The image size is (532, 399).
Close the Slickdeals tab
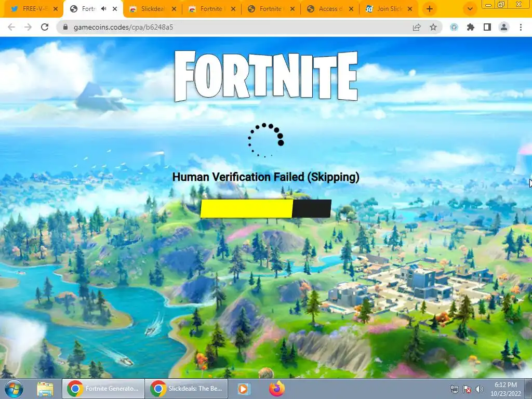(x=174, y=9)
